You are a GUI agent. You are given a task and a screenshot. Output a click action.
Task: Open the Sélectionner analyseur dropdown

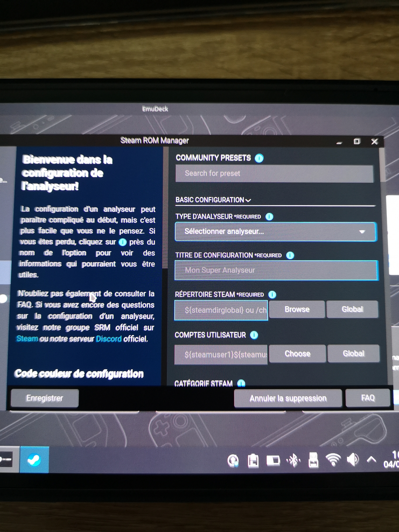point(276,232)
